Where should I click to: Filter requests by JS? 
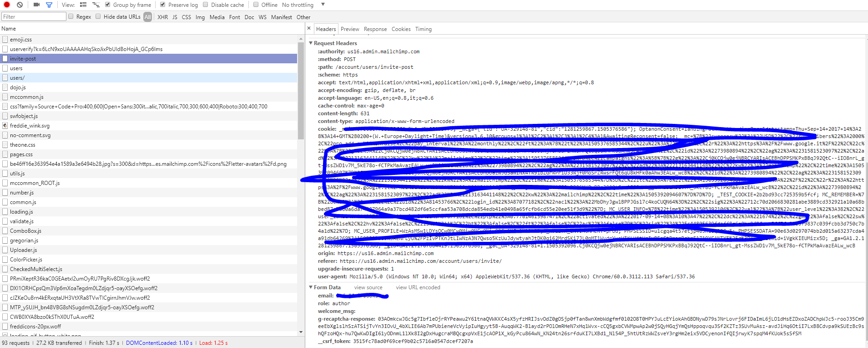175,17
